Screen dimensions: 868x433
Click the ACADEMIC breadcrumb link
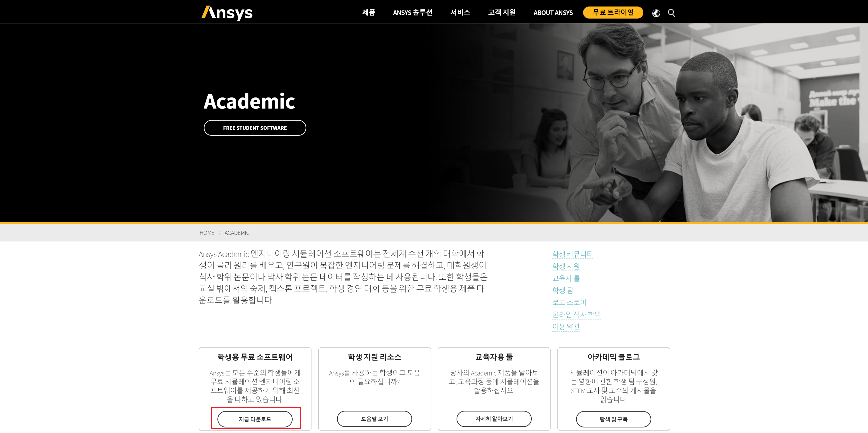pyautogui.click(x=237, y=233)
